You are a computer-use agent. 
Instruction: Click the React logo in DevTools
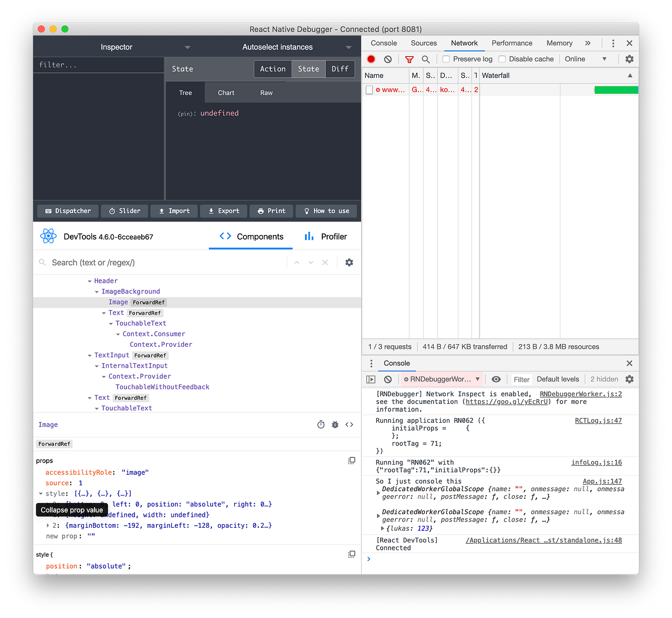[48, 237]
